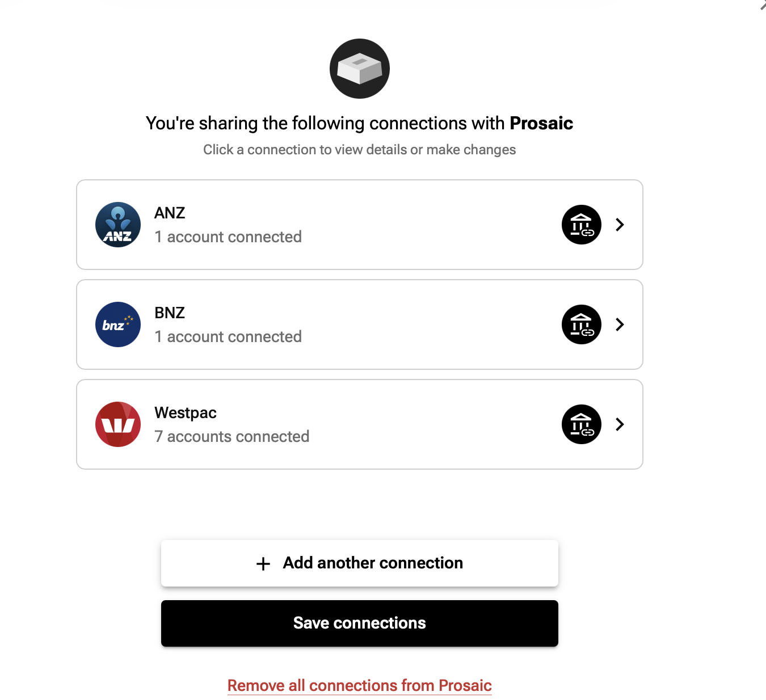Click Add another connection button

coord(360,563)
